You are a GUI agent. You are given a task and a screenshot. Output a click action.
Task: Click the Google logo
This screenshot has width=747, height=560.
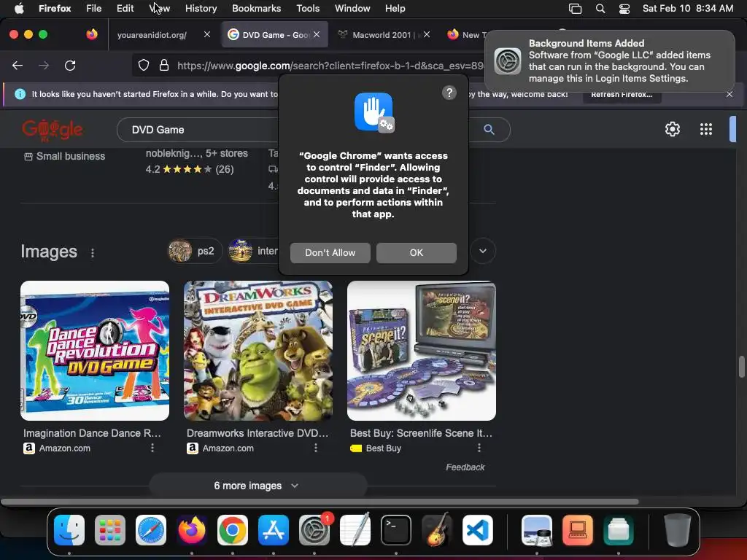53,129
